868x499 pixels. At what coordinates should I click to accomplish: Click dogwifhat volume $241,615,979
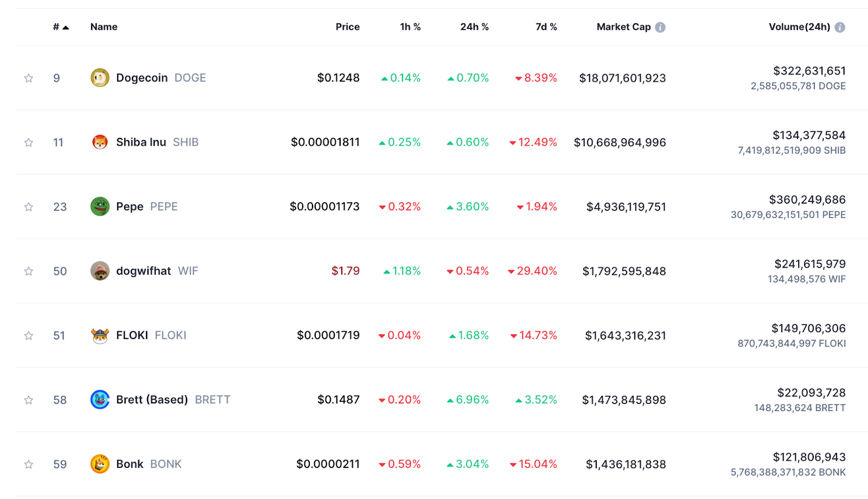(x=810, y=264)
